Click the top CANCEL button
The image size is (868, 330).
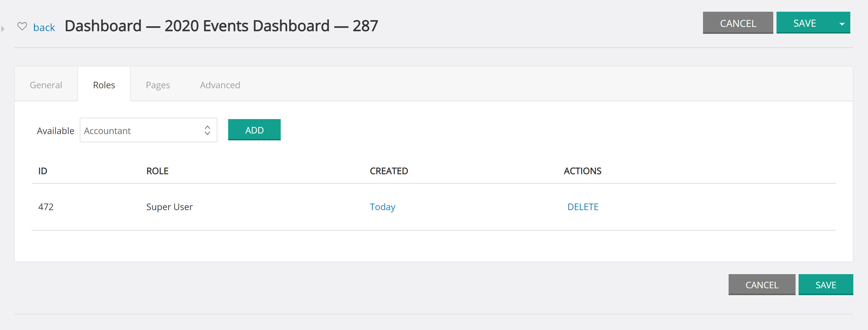tap(738, 23)
